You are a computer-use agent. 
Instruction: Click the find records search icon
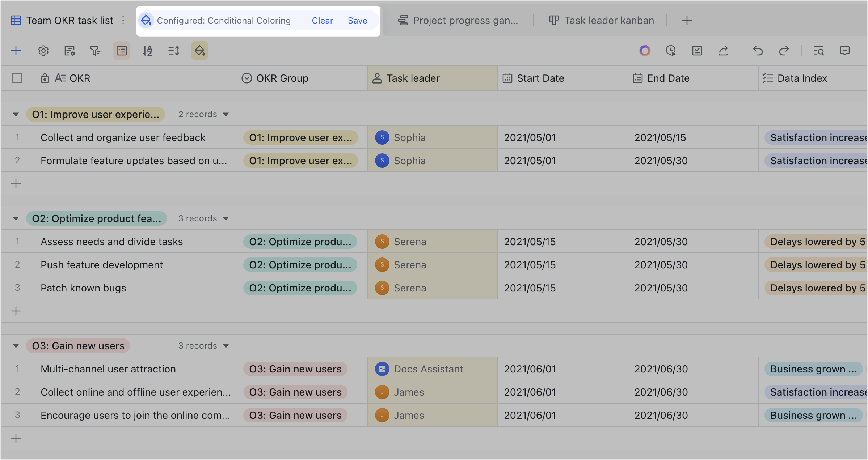click(x=818, y=51)
